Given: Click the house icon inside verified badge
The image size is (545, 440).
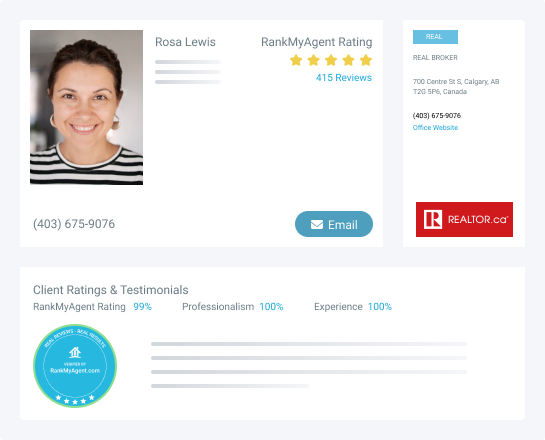Looking at the screenshot, I should click(x=75, y=352).
